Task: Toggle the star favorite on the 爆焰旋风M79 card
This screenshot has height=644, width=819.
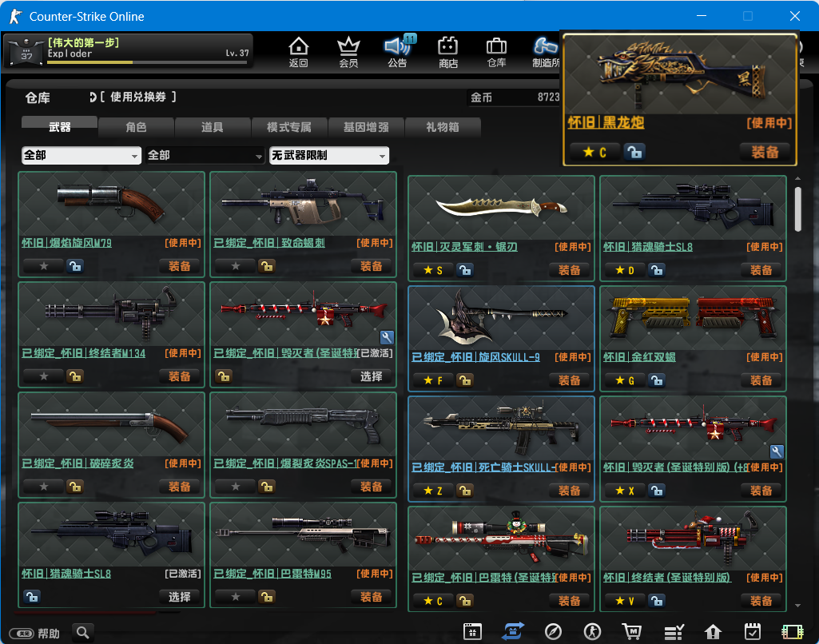Action: 44,266
